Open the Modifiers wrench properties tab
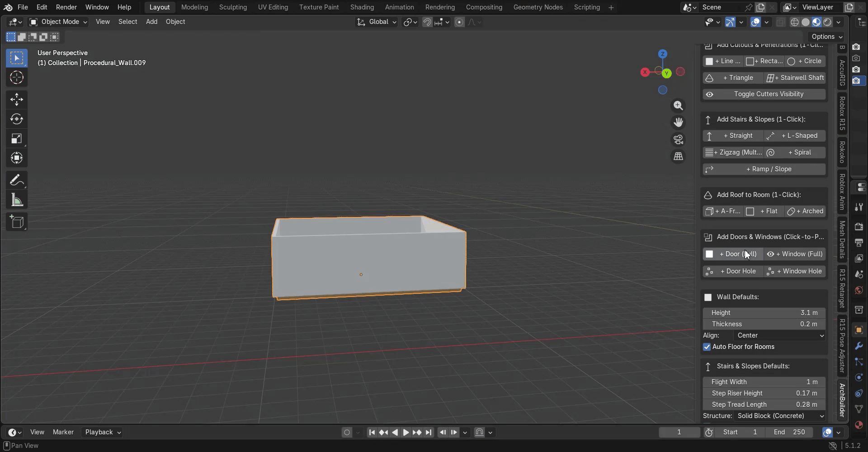This screenshot has width=868, height=452. tap(859, 346)
